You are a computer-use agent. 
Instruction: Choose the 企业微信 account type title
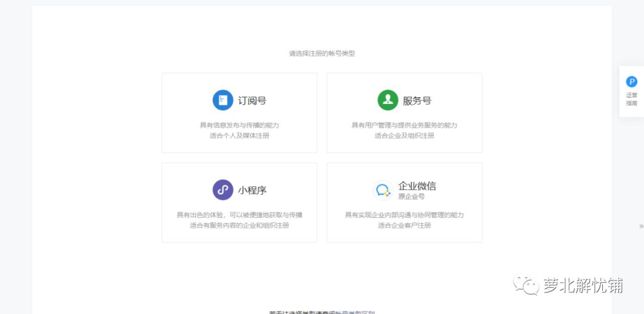click(417, 186)
